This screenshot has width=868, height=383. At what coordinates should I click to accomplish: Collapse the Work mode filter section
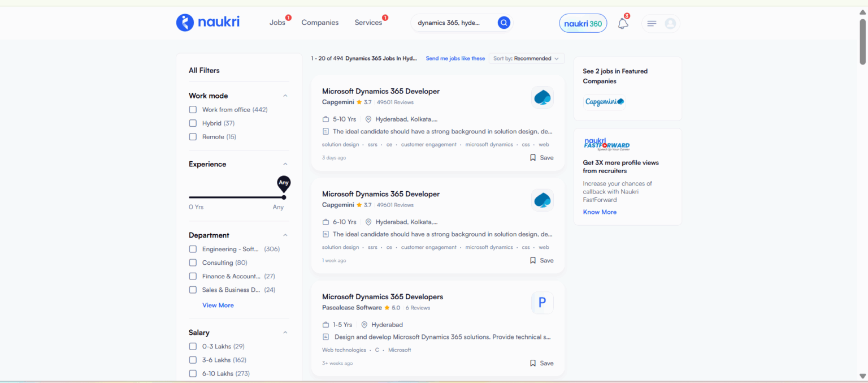(285, 96)
